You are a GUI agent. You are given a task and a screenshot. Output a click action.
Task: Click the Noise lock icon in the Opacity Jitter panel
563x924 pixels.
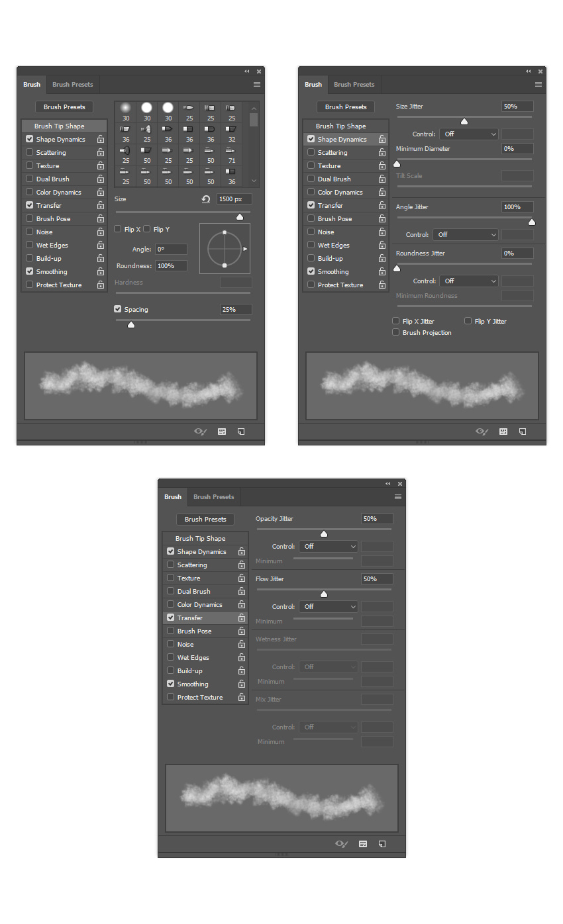point(242,645)
